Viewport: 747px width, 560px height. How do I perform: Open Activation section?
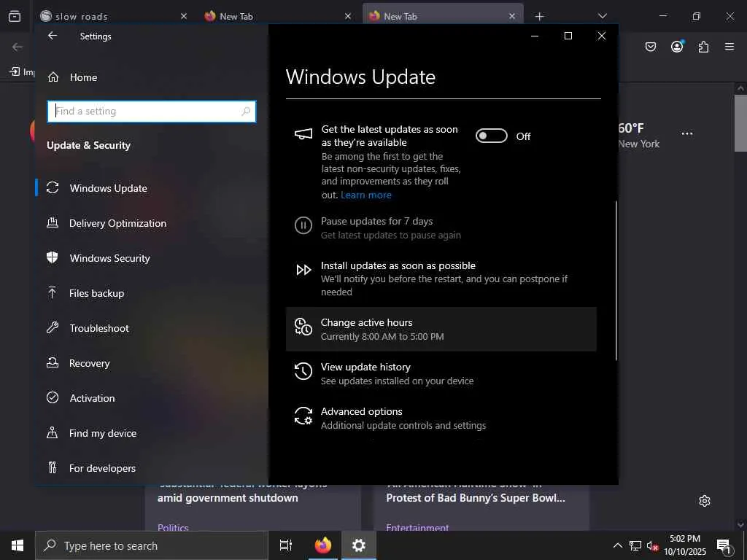[152, 398]
